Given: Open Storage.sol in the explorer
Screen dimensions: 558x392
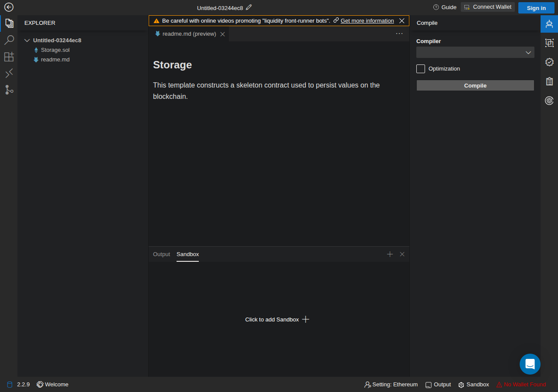Looking at the screenshot, I should click(x=55, y=50).
